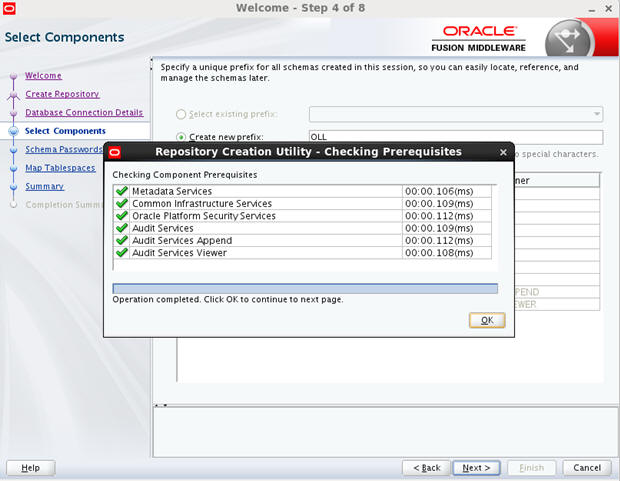
Task: Click the Map Tablespaces step bullet icon
Action: click(x=13, y=168)
